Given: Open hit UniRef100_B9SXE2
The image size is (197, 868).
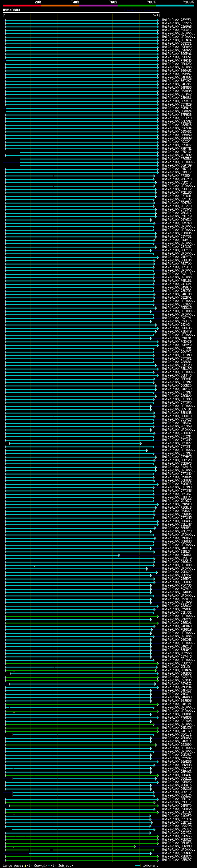Looking at the screenshot, I should 176,30.
